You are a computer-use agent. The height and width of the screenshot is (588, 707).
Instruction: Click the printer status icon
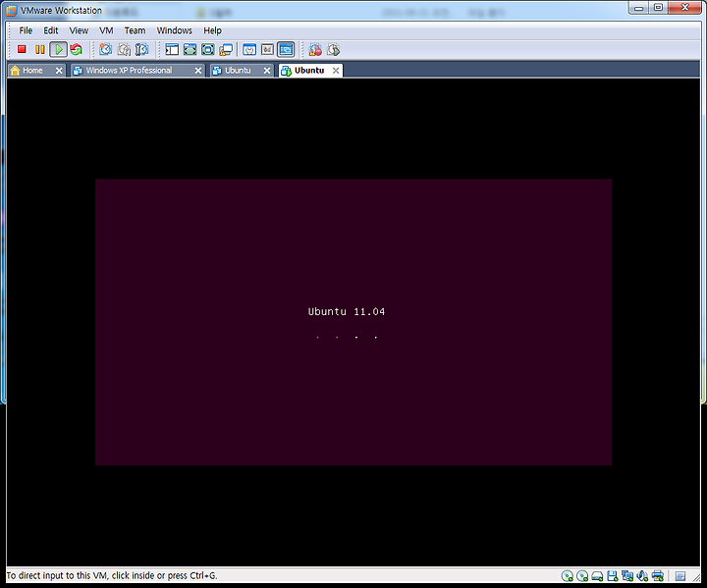tap(658, 576)
